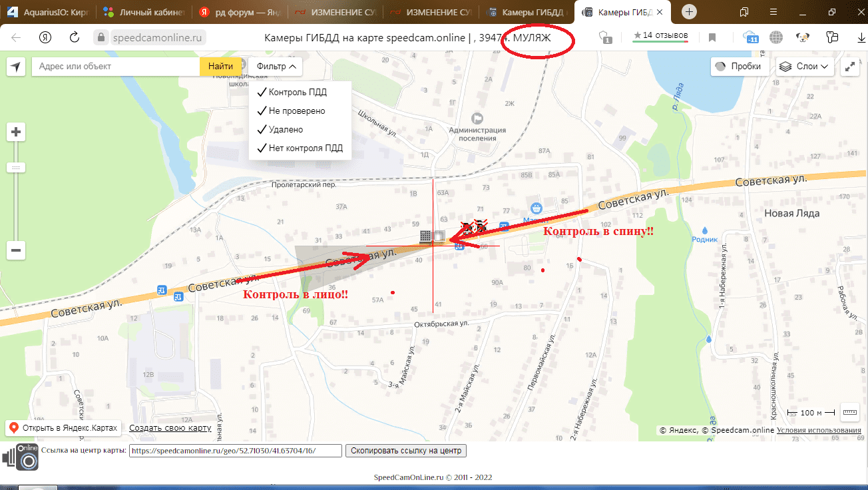Click the geolocation arrow icon
The width and height of the screenshot is (868, 490).
(16, 67)
